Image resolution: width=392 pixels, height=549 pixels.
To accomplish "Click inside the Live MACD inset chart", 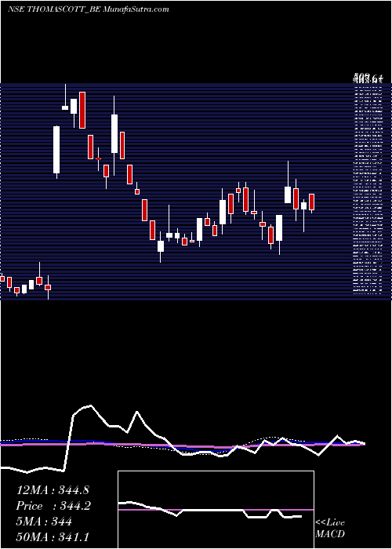I will pyautogui.click(x=216, y=510).
